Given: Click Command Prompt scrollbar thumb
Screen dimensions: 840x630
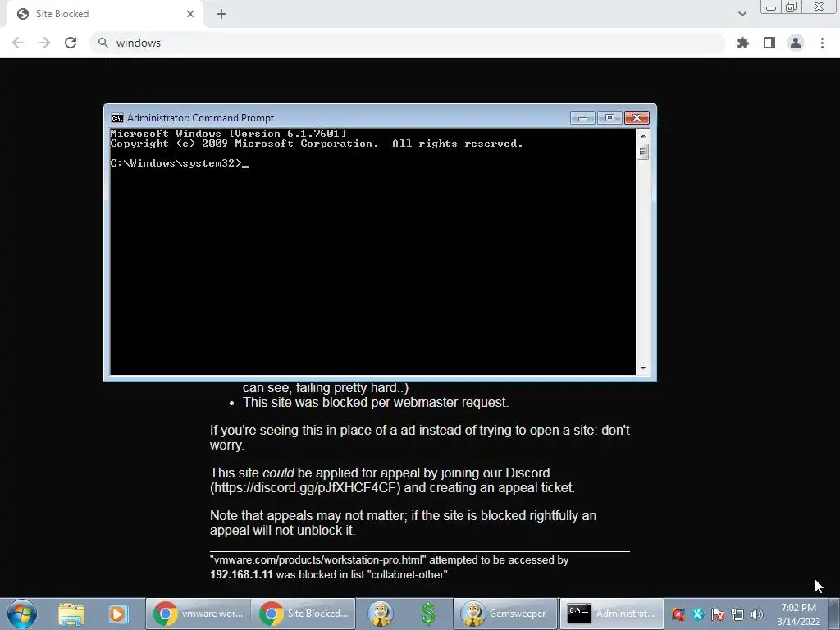Looking at the screenshot, I should point(643,152).
